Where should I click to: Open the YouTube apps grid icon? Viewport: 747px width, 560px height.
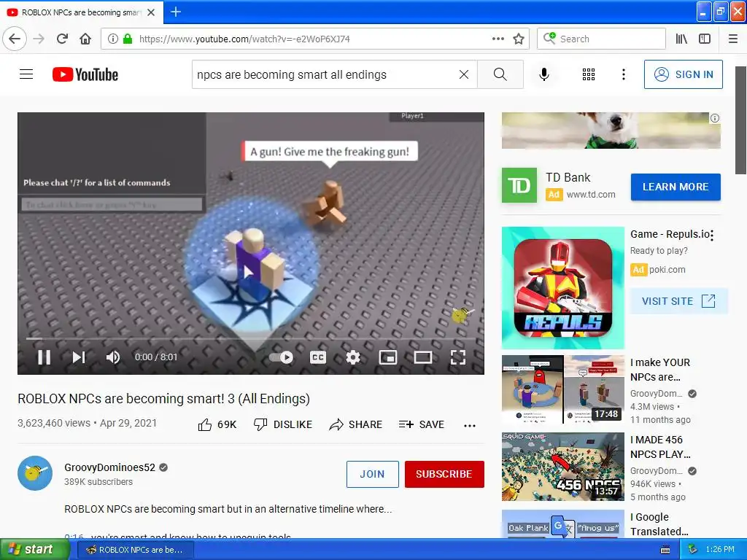pyautogui.click(x=589, y=74)
